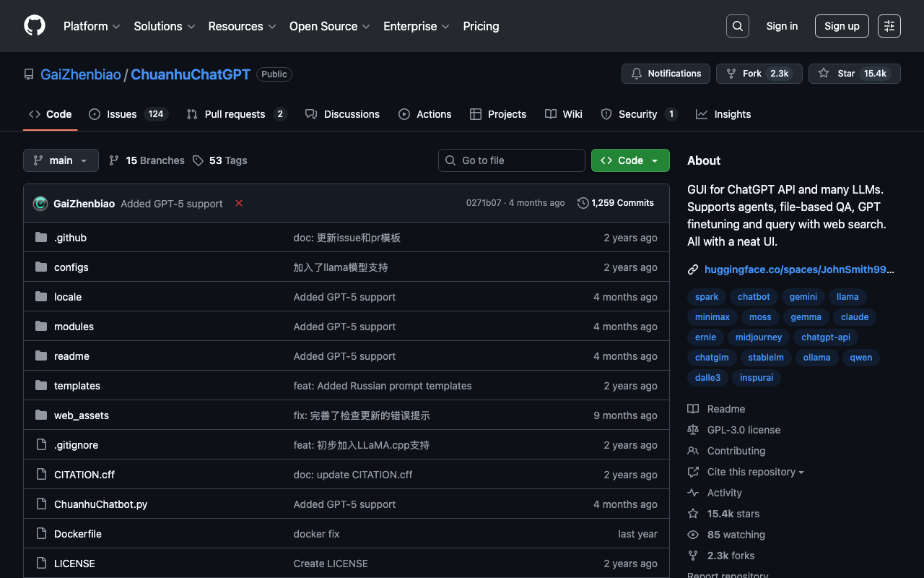This screenshot has height=578, width=924.
Task: Open the Pull requests tab
Action: coord(235,114)
